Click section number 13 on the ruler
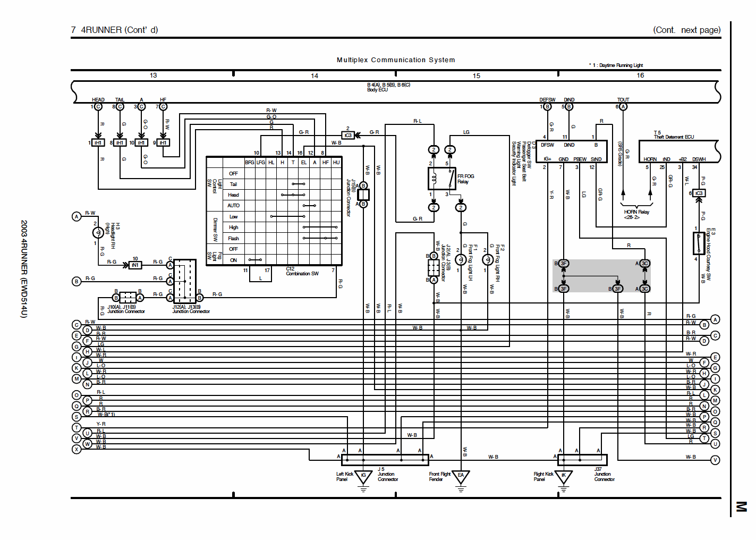 [x=153, y=75]
